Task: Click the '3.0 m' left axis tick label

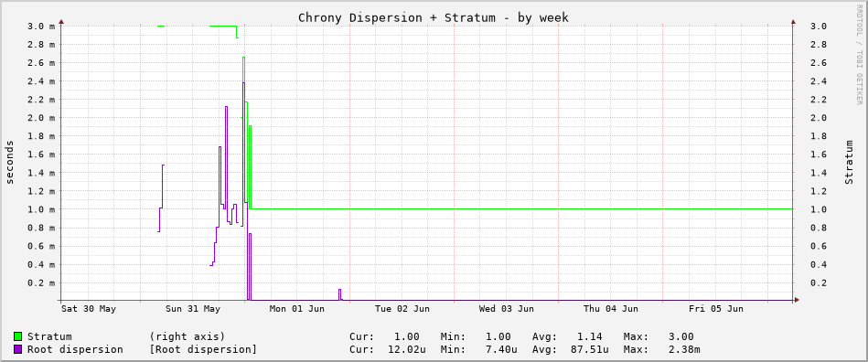Action: (x=41, y=26)
